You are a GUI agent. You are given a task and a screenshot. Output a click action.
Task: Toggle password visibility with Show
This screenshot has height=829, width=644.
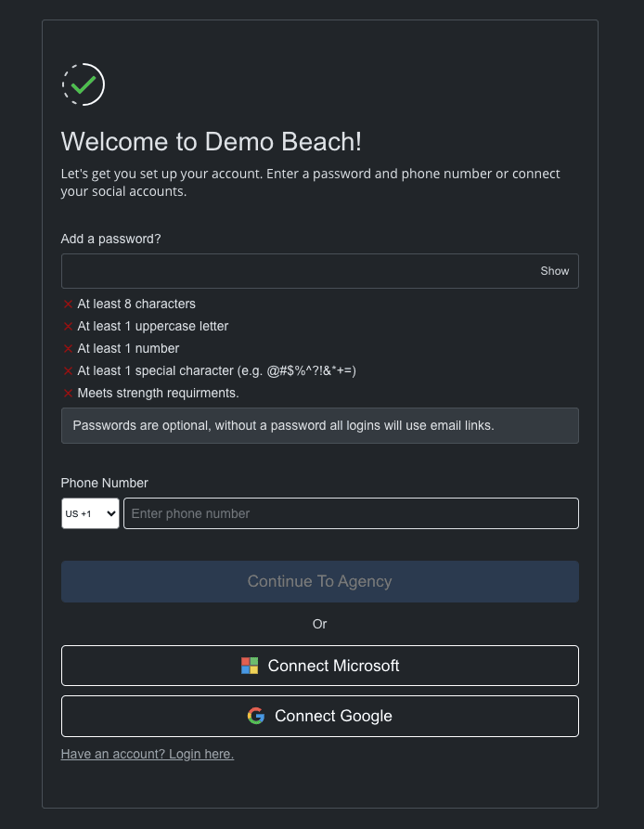tap(554, 271)
